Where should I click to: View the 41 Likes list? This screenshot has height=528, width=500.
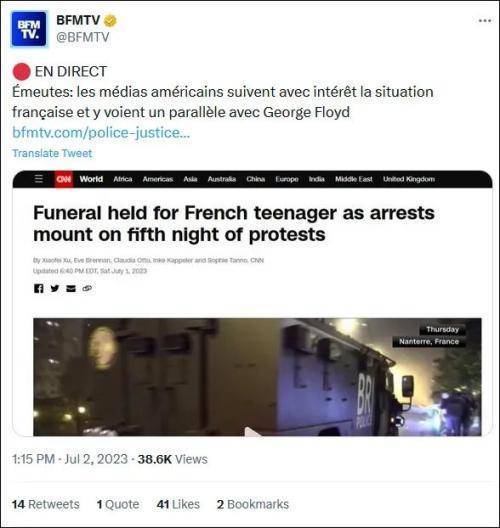178,504
